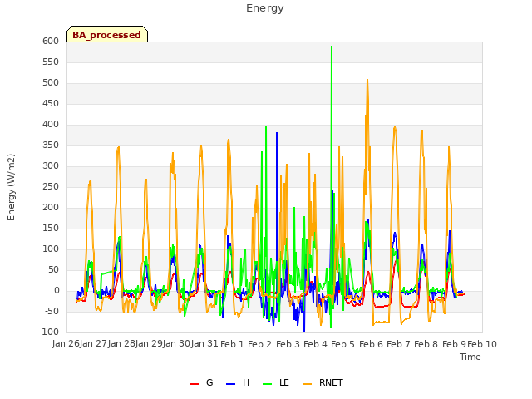Click the 250 y-axis value

(x=51, y=186)
